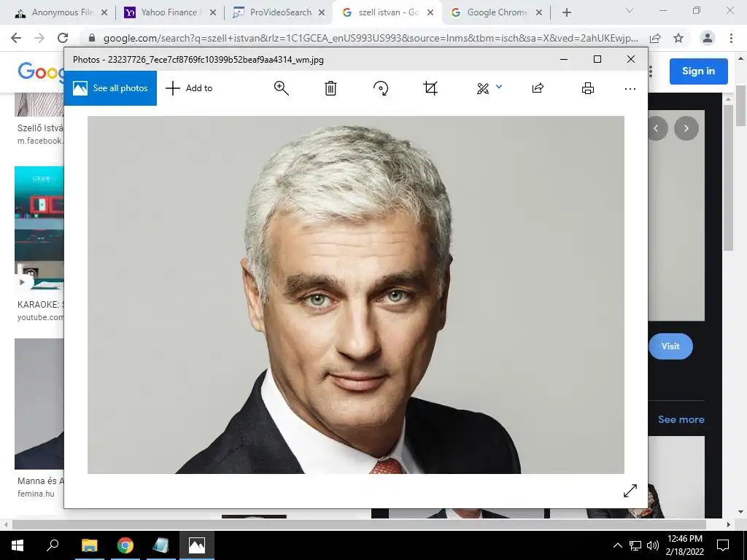Viewport: 747px width, 560px height.
Task: Open File Explorer from the taskbar
Action: [89, 545]
